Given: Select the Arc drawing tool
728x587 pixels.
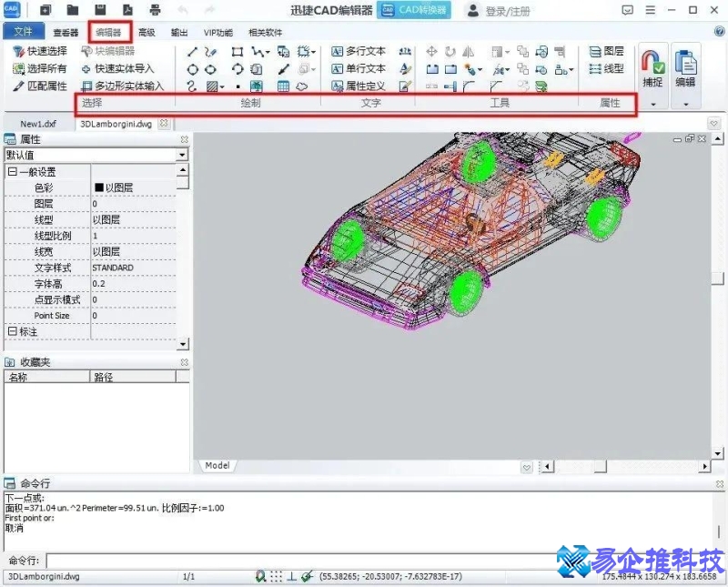Looking at the screenshot, I should (238, 70).
